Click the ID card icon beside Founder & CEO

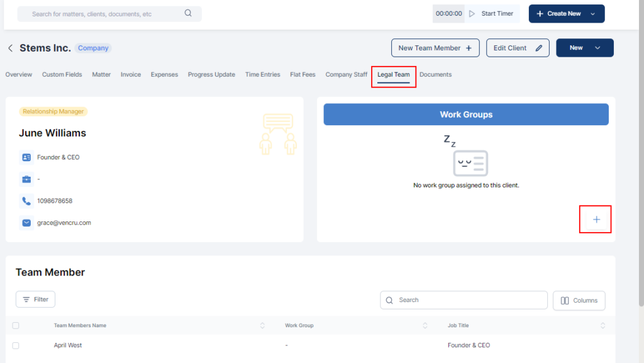26,157
